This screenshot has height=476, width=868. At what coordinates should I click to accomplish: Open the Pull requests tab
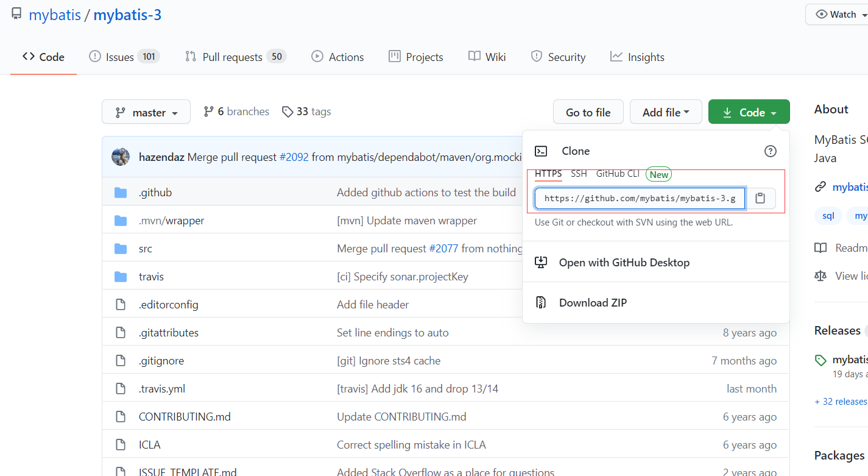tap(235, 57)
